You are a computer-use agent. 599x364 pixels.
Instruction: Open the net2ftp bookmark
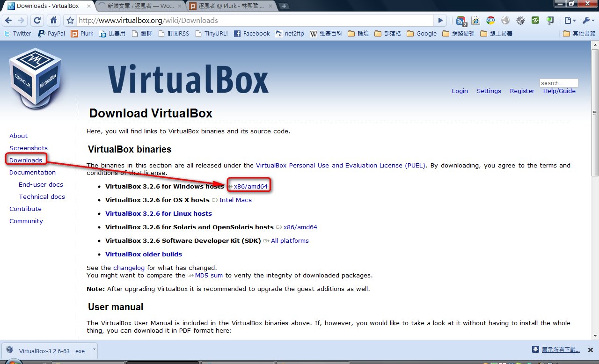tap(290, 34)
